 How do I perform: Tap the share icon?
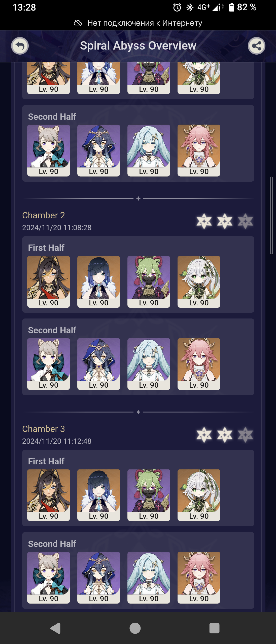tap(256, 46)
